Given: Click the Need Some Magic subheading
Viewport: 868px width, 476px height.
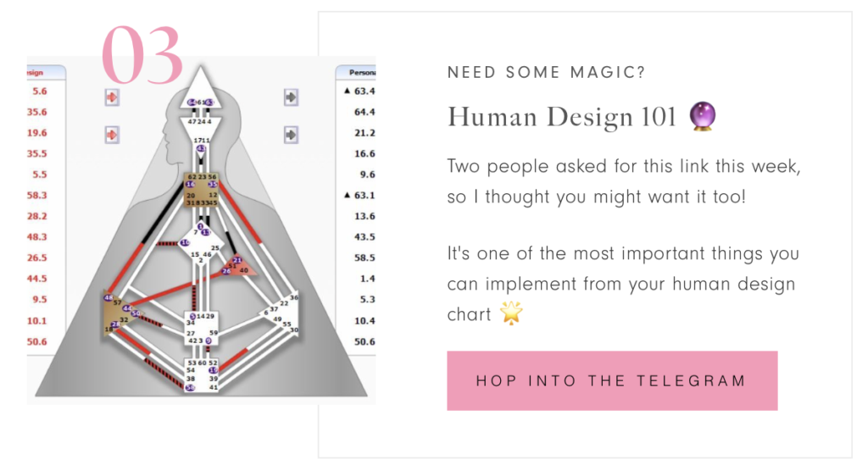Looking at the screenshot, I should [x=547, y=73].
